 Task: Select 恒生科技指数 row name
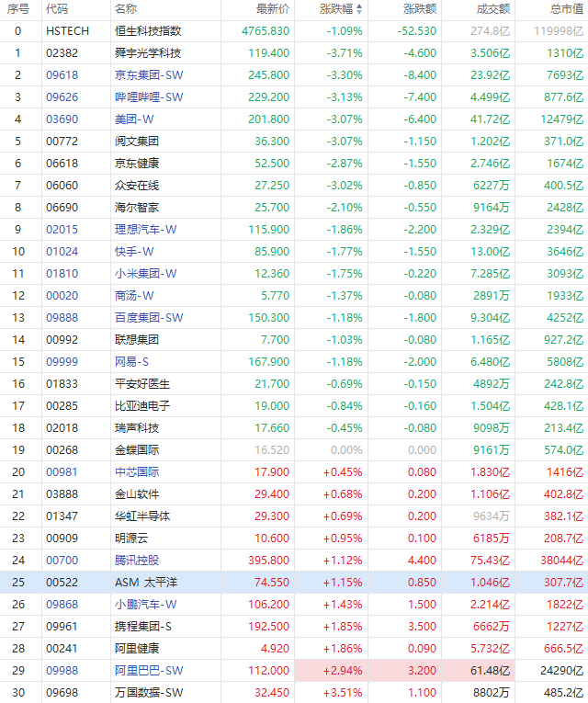pyautogui.click(x=148, y=31)
